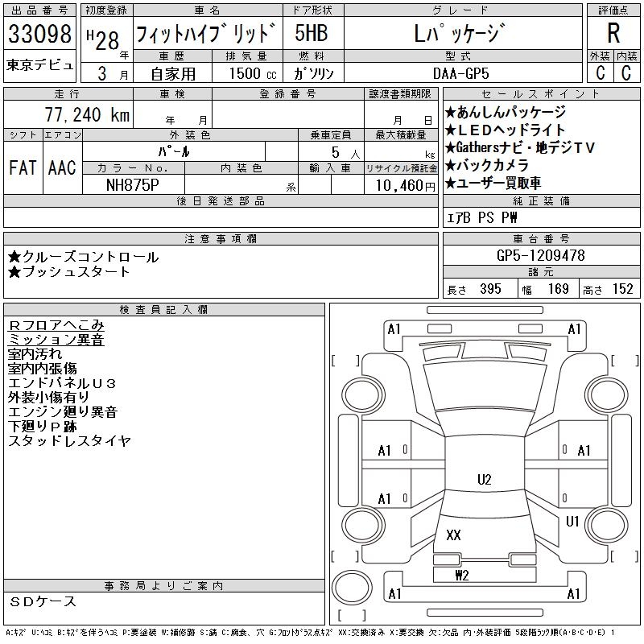
Task: Click sales point "★あんしんパッケージ"
Action: click(x=506, y=112)
